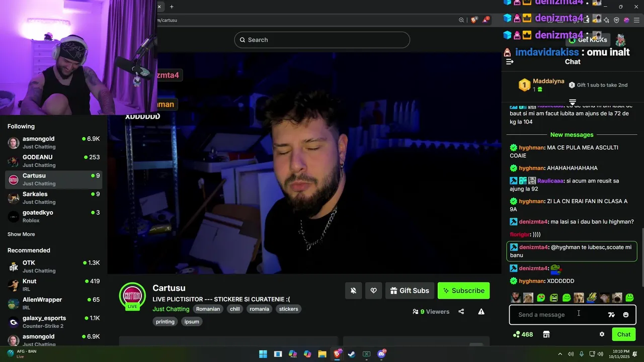This screenshot has height=362, width=644.
Task: Click inside the Search box
Action: tap(322, 40)
